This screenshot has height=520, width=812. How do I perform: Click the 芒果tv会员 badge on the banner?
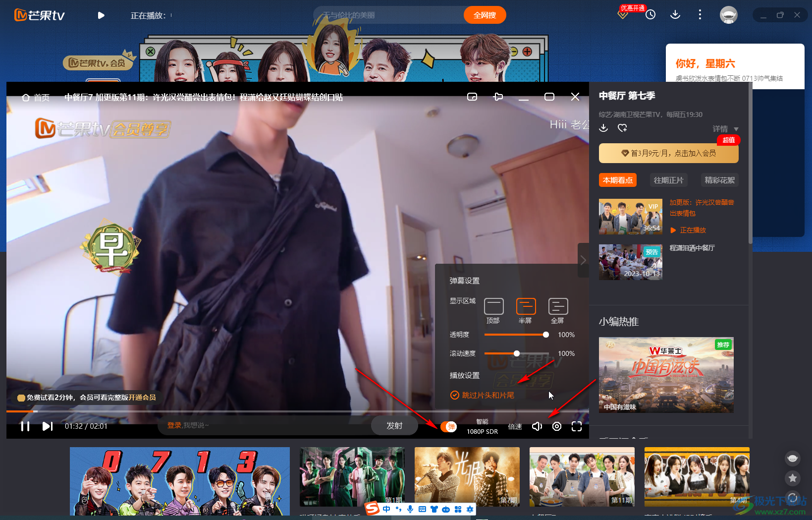click(99, 62)
